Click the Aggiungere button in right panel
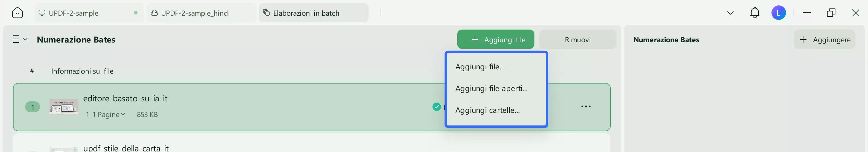This screenshot has height=152, width=868. pyautogui.click(x=824, y=40)
